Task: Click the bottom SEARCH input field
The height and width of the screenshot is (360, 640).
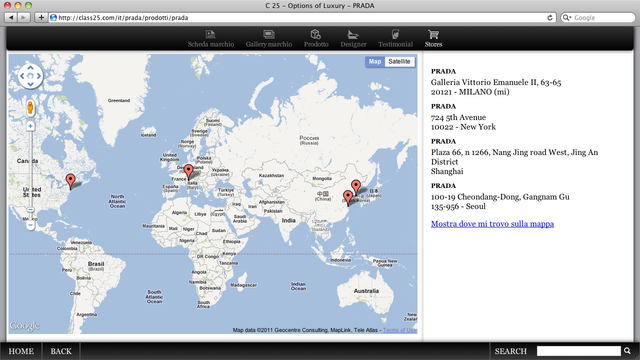Action: (x=578, y=351)
